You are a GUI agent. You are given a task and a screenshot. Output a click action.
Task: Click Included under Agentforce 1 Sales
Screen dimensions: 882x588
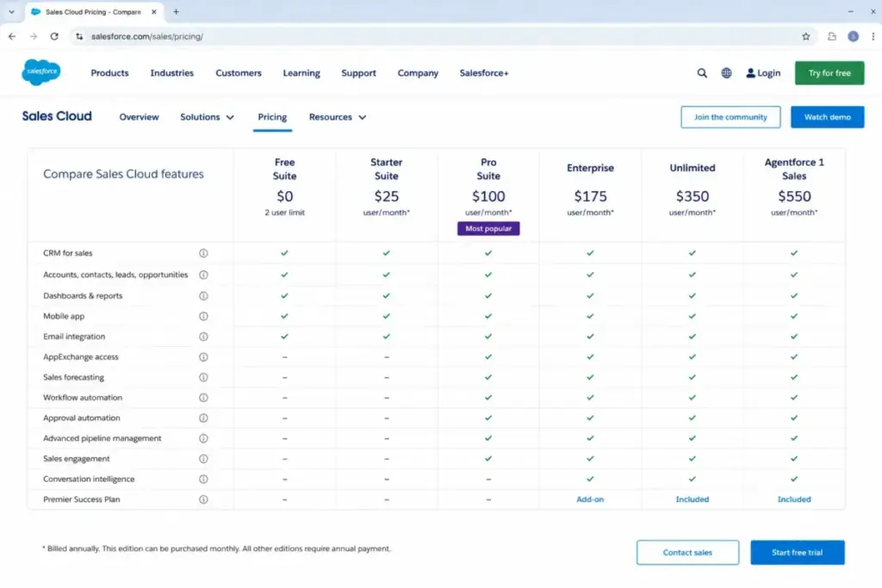click(x=793, y=499)
